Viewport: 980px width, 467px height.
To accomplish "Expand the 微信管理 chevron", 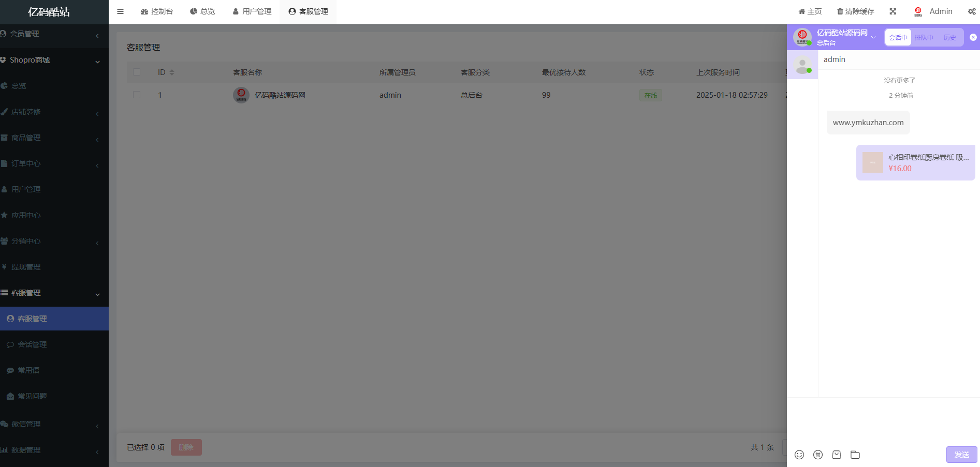I will (97, 426).
